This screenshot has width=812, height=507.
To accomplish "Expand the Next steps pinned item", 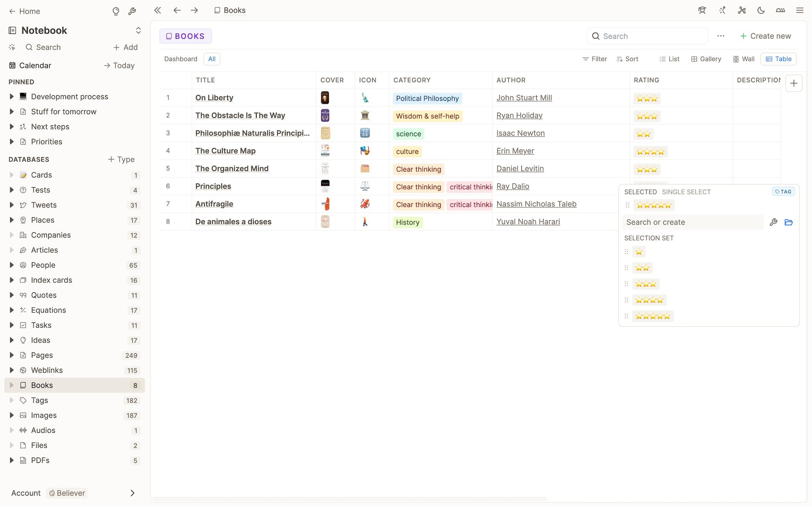I will 11,127.
